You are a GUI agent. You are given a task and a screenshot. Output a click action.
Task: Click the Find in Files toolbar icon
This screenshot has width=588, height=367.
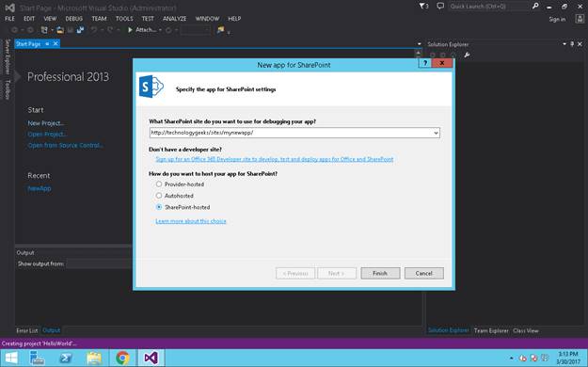pos(220,30)
